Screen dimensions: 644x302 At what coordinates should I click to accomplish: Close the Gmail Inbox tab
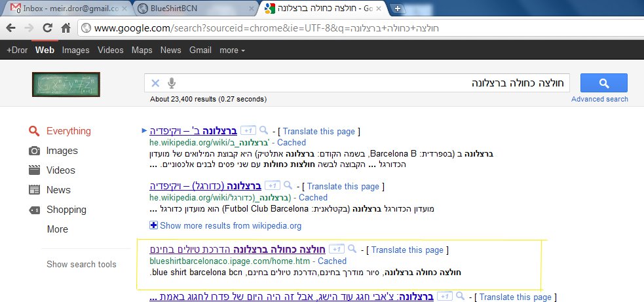125,9
